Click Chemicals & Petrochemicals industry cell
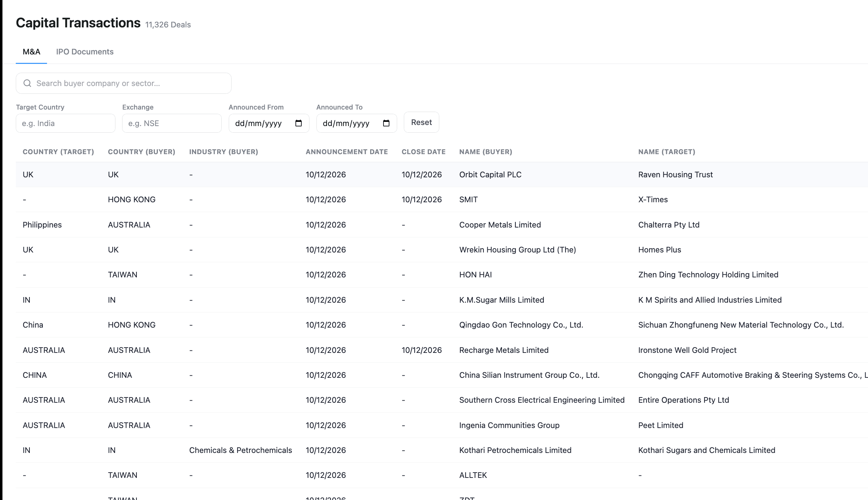Viewport: 868px width, 500px height. click(240, 450)
